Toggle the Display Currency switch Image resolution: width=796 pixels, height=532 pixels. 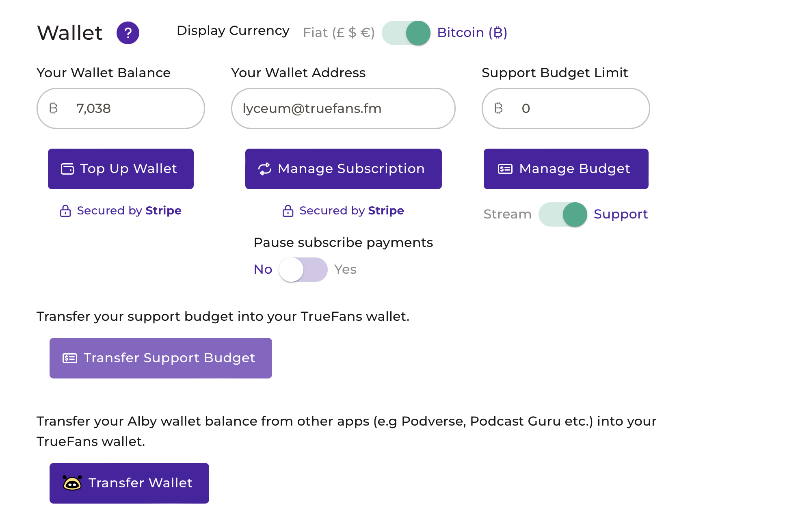click(x=406, y=33)
